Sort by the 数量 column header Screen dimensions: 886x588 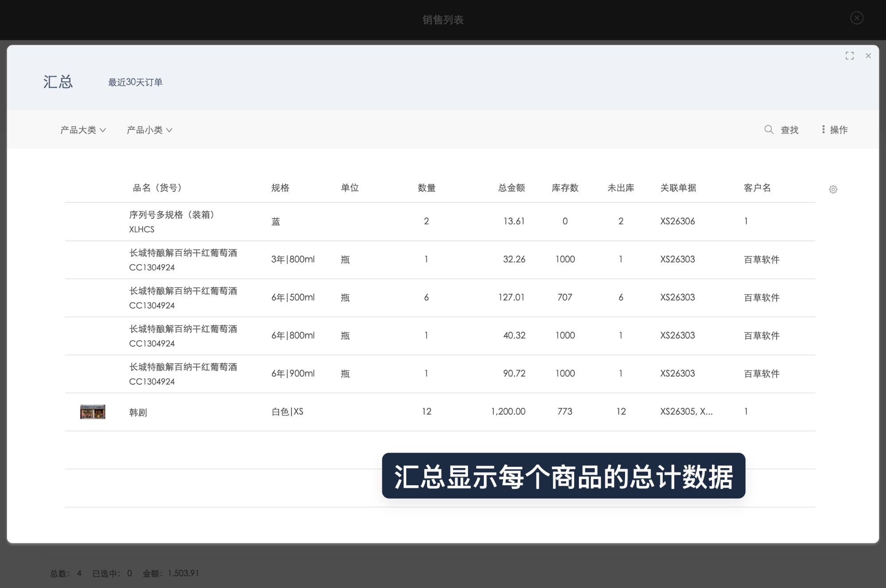pyautogui.click(x=427, y=188)
